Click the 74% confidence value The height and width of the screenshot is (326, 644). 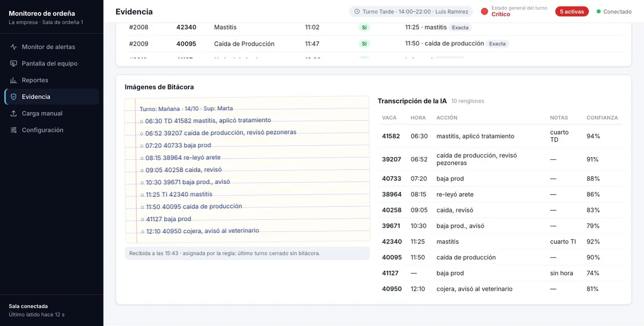click(x=593, y=273)
